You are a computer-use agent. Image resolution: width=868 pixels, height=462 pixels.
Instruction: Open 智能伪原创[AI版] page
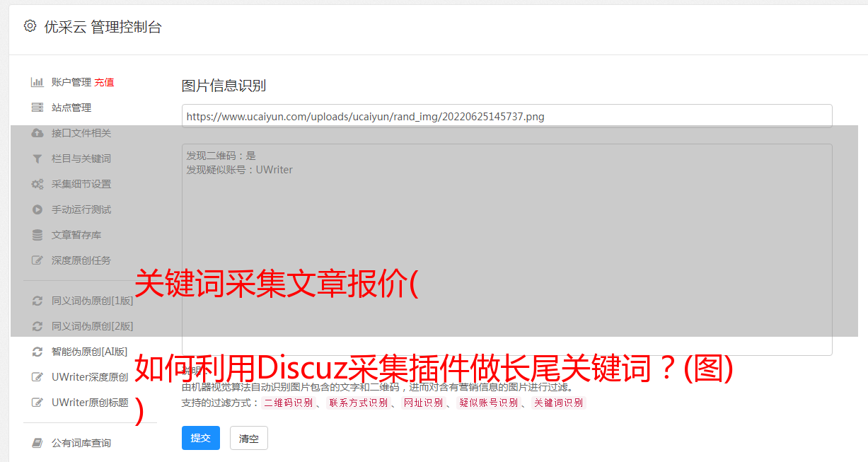coord(90,352)
